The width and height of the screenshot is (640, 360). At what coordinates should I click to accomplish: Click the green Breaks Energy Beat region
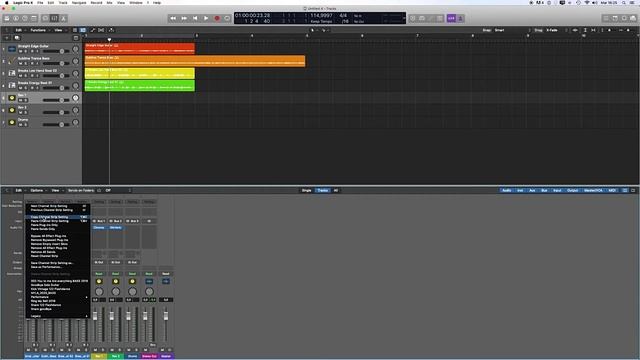[x=140, y=85]
